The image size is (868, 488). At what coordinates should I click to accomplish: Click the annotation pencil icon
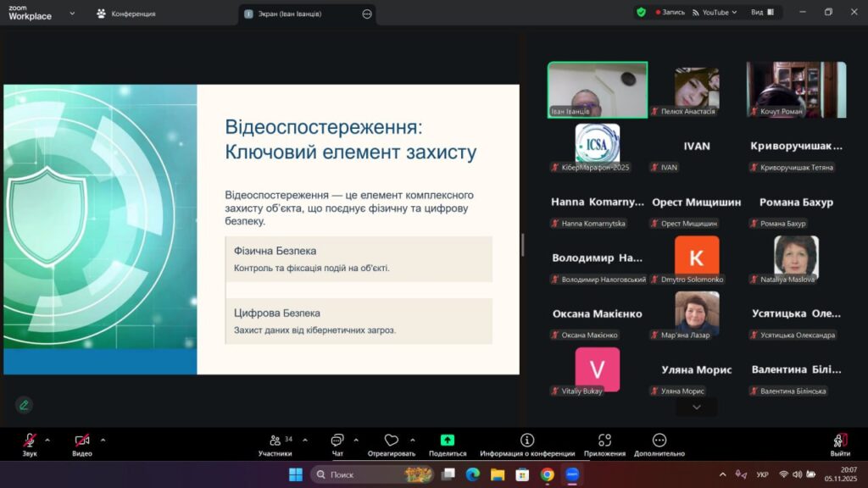tap(24, 405)
